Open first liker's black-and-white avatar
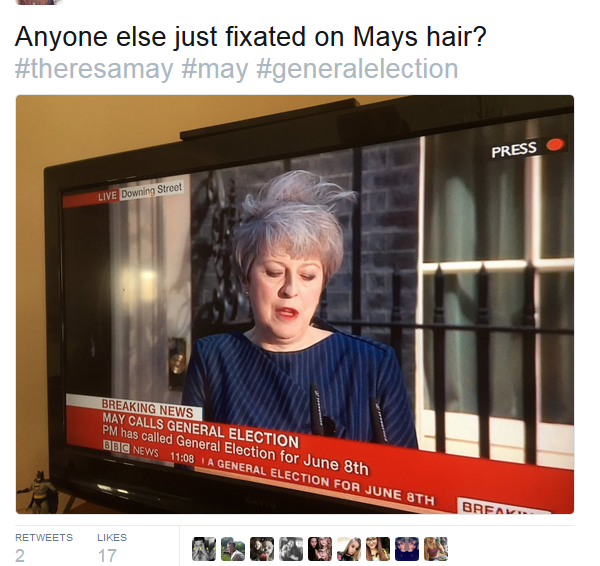 [x=204, y=549]
